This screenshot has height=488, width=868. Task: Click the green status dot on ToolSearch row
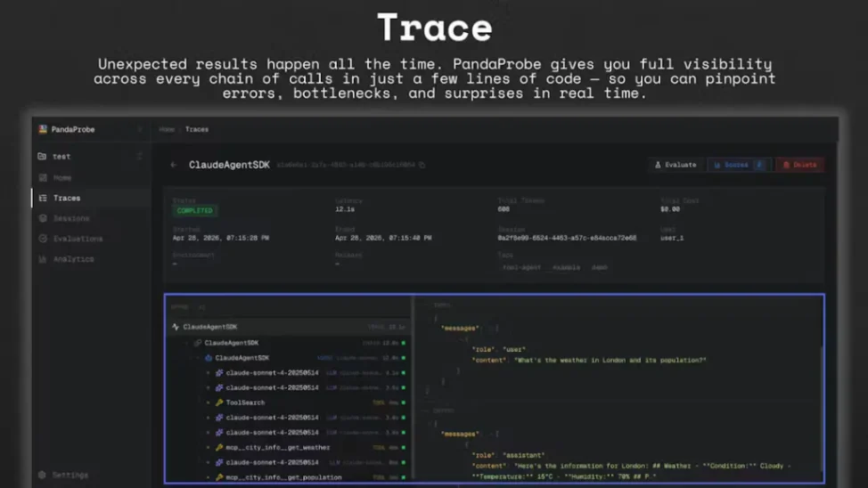coord(404,403)
